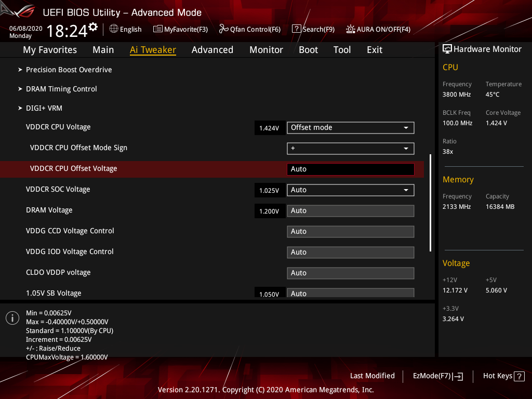This screenshot has width=532, height=399.
Task: Open the Monitor tab
Action: 266,50
